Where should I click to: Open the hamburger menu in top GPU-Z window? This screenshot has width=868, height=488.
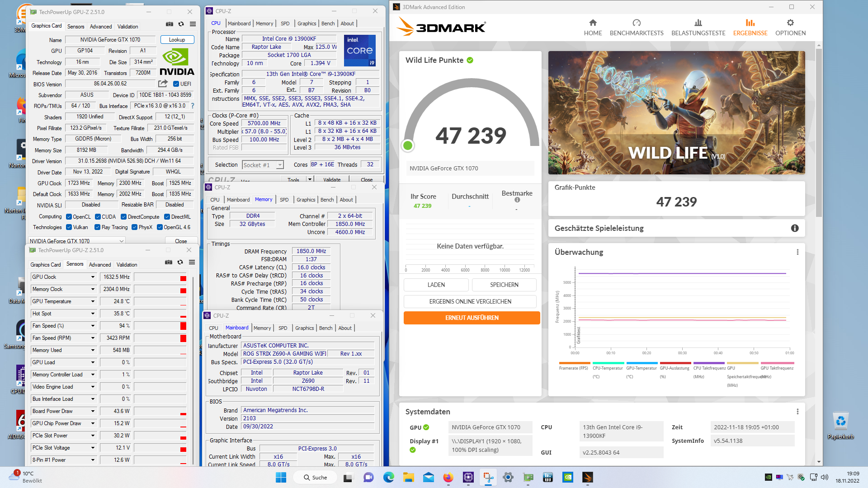coord(193,24)
